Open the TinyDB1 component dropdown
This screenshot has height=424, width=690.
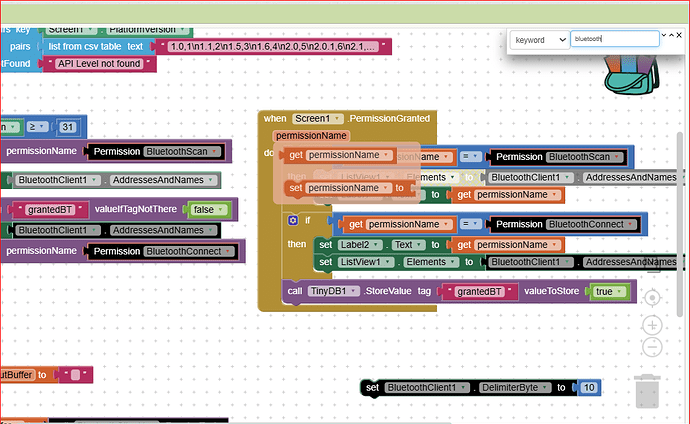click(x=334, y=291)
